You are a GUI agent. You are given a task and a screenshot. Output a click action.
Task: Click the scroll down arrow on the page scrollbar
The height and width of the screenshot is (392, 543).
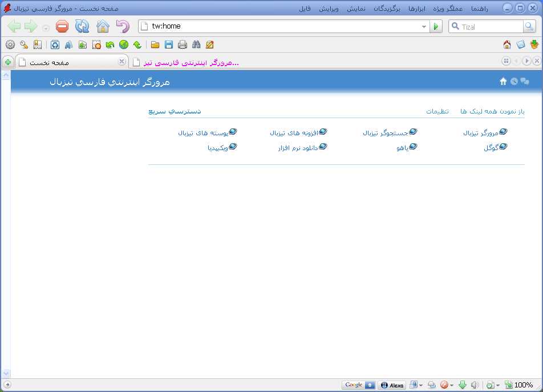coord(6,373)
